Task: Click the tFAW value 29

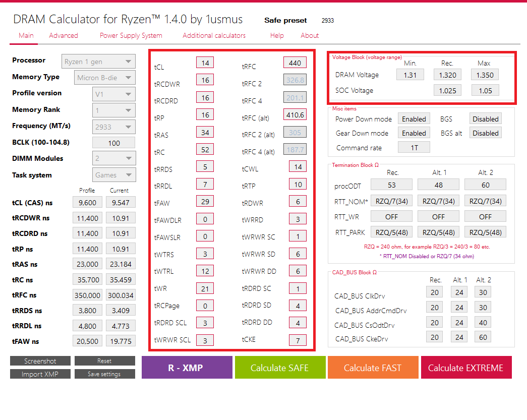Action: [x=205, y=201]
